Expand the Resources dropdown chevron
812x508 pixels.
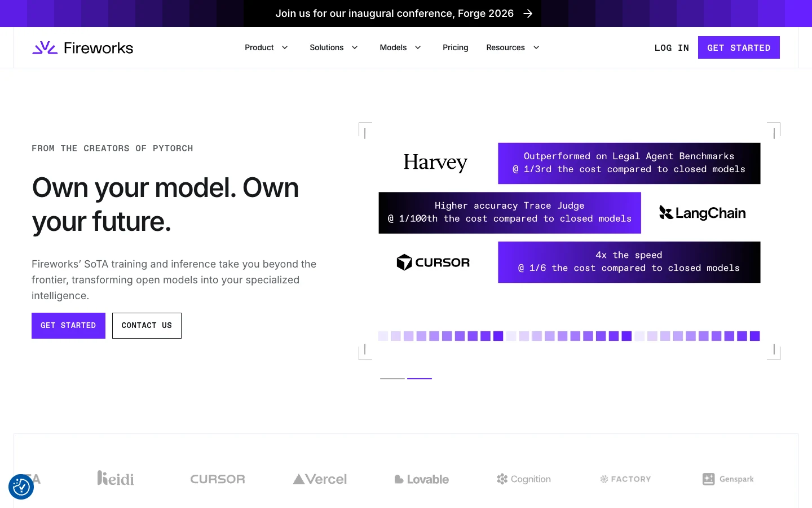[x=536, y=47]
